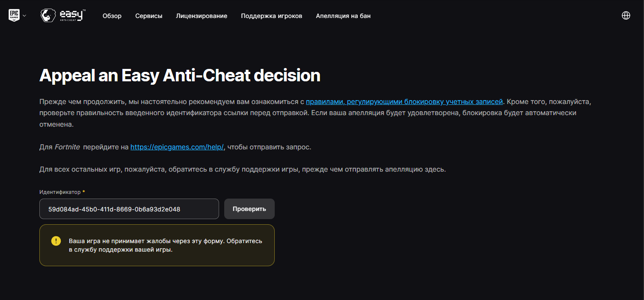This screenshot has width=644, height=300.
Task: Open the epicgames.com/help link
Action: pos(177,147)
